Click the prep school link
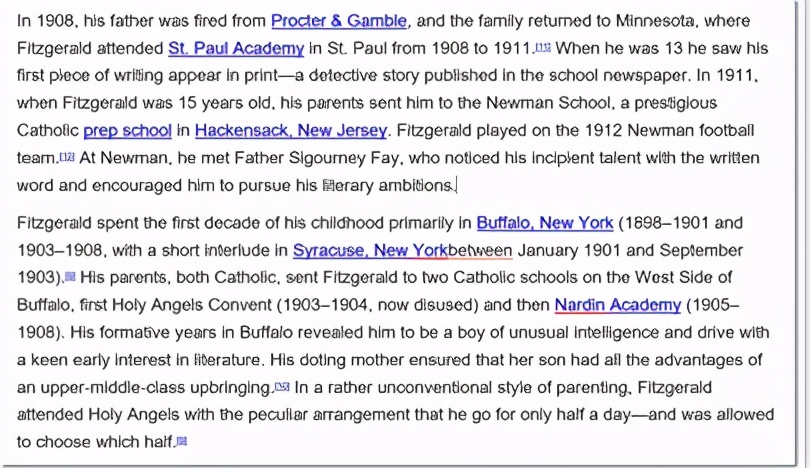The width and height of the screenshot is (810, 468). tap(127, 130)
